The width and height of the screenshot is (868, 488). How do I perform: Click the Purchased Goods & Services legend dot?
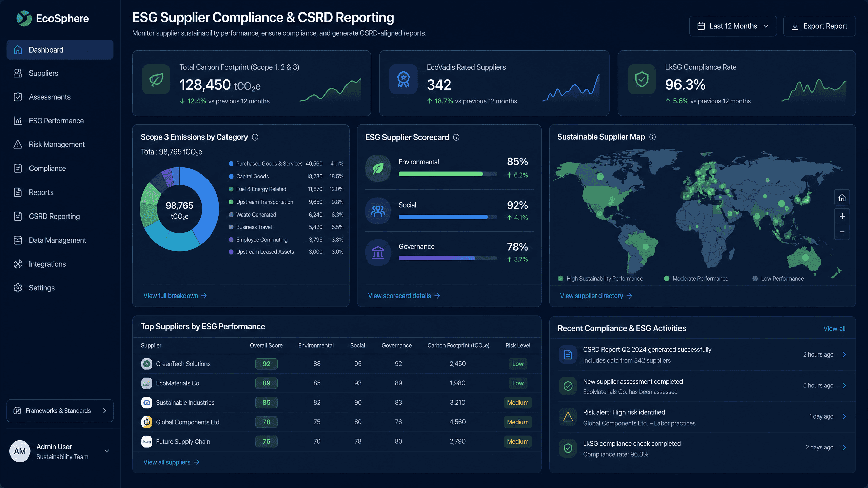point(231,164)
